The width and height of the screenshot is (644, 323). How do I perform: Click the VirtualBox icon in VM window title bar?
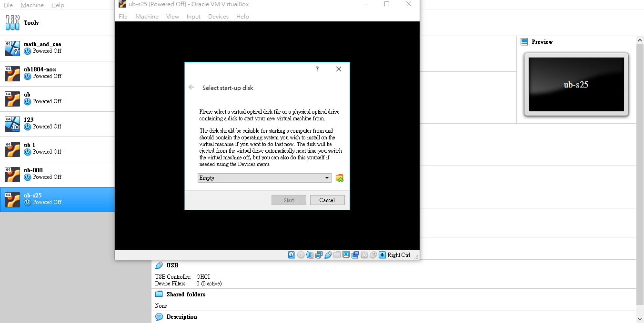coord(122,4)
